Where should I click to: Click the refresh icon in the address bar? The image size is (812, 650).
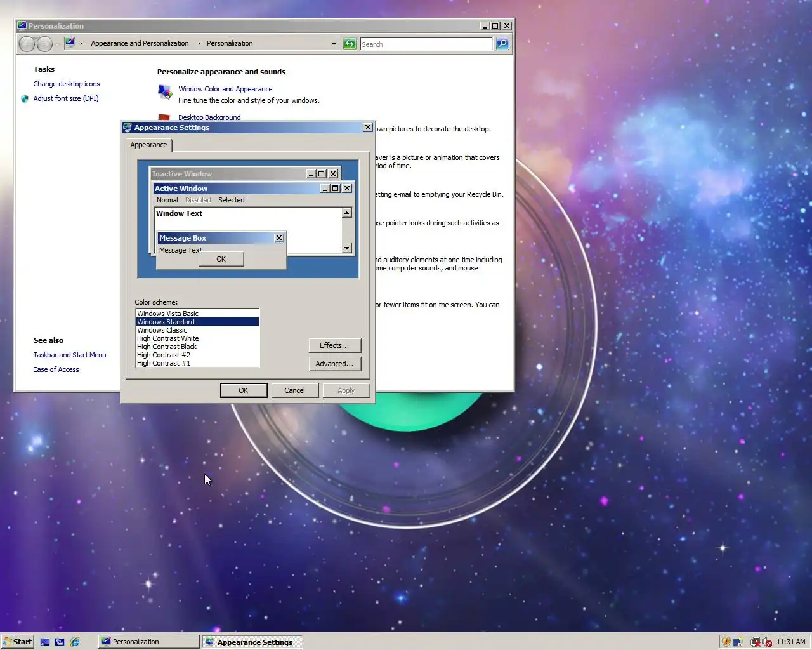pyautogui.click(x=350, y=44)
